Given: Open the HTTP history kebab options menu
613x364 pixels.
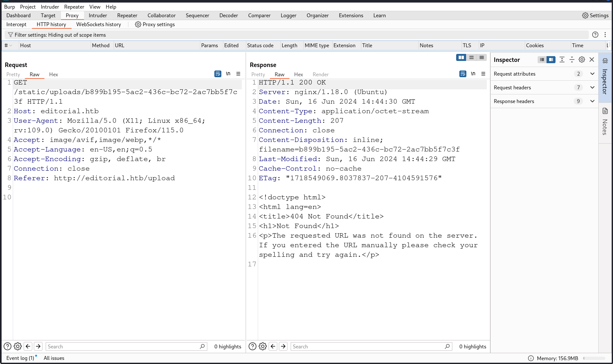Looking at the screenshot, I should tap(605, 35).
